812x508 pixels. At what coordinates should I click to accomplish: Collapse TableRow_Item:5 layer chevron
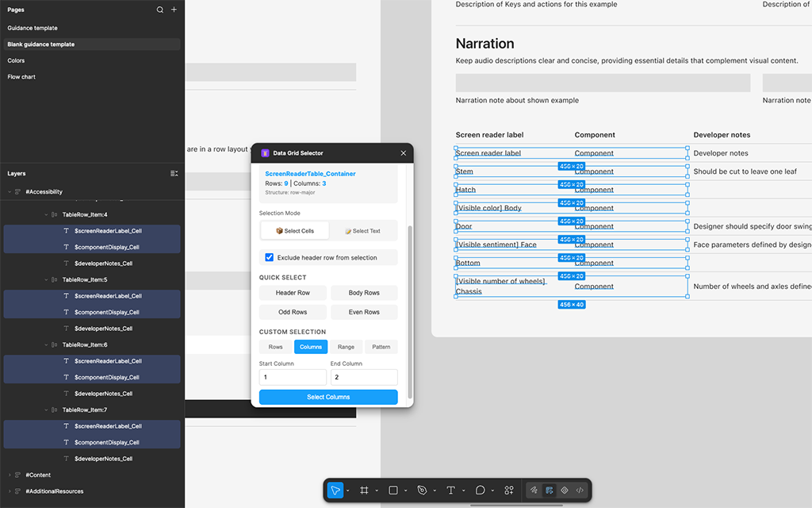pos(46,280)
